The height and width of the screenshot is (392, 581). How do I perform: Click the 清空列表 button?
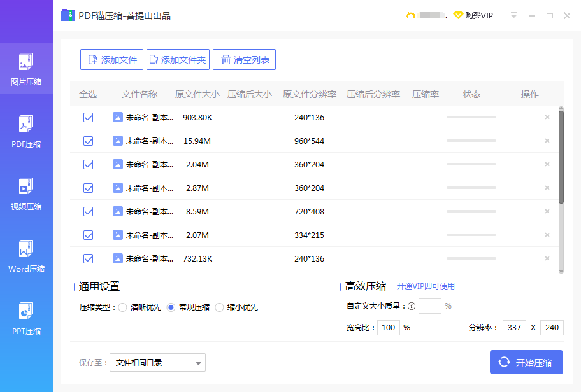244,60
